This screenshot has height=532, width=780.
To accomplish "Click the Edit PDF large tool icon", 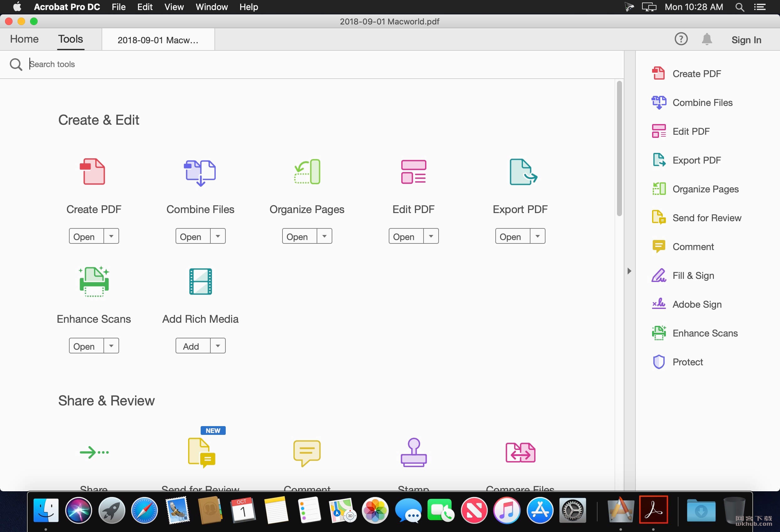I will pyautogui.click(x=414, y=172).
